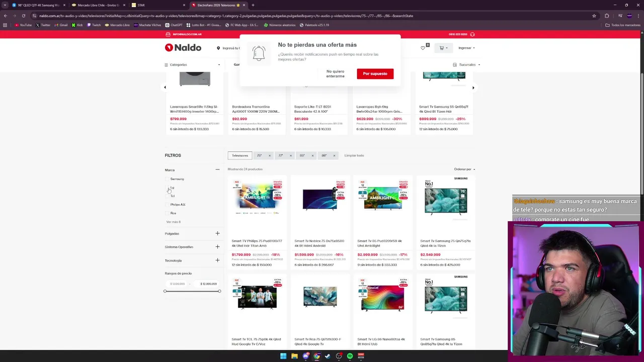Open the ChatGPT bookmark

[174, 25]
